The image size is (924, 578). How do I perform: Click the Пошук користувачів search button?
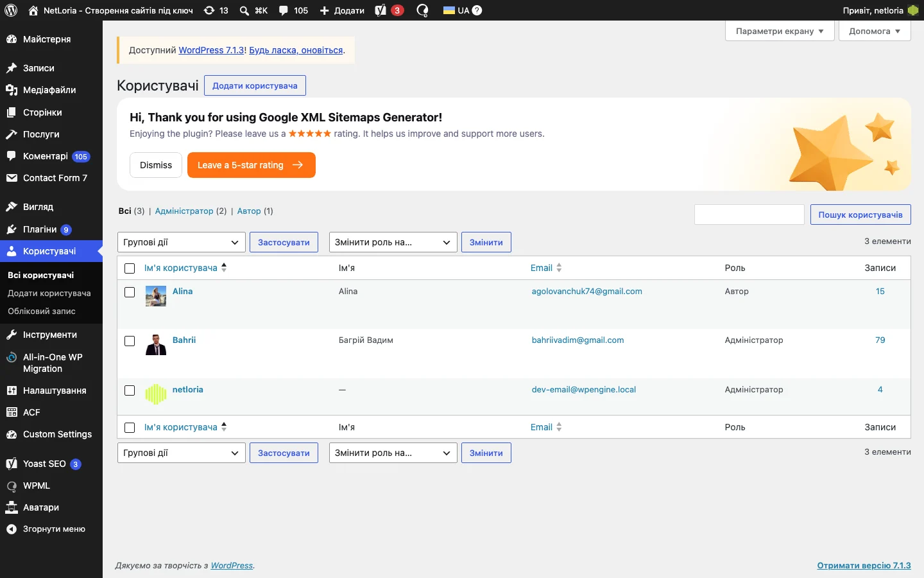(x=860, y=215)
